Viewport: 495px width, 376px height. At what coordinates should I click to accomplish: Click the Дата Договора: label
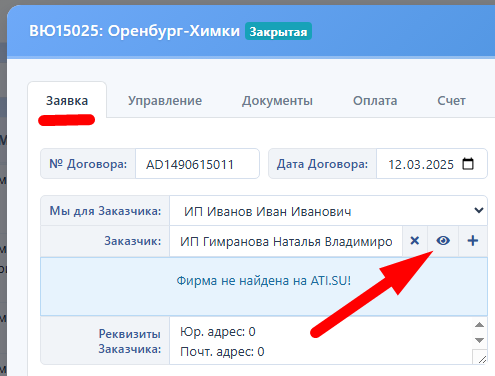[322, 164]
